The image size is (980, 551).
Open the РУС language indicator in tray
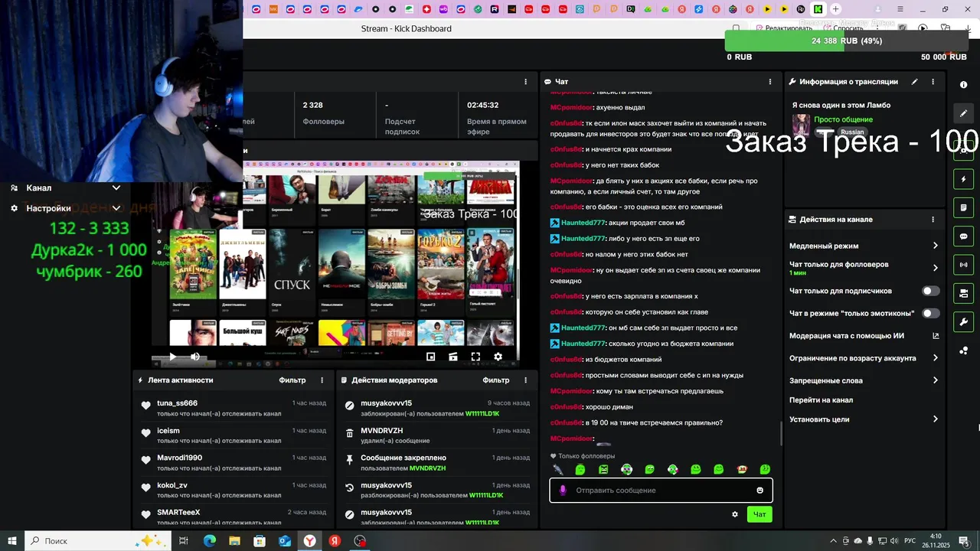910,541
